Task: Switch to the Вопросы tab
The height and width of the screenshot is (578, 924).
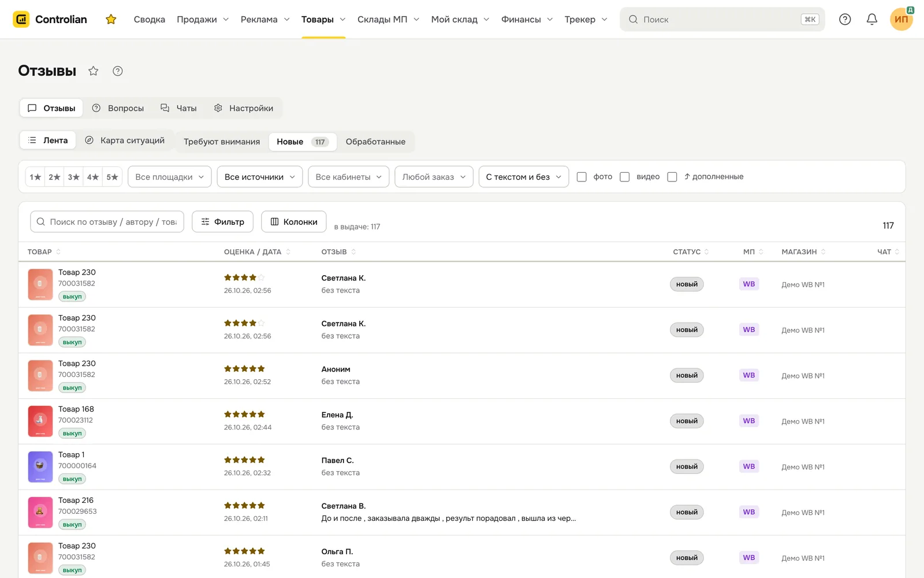Action: click(x=118, y=108)
